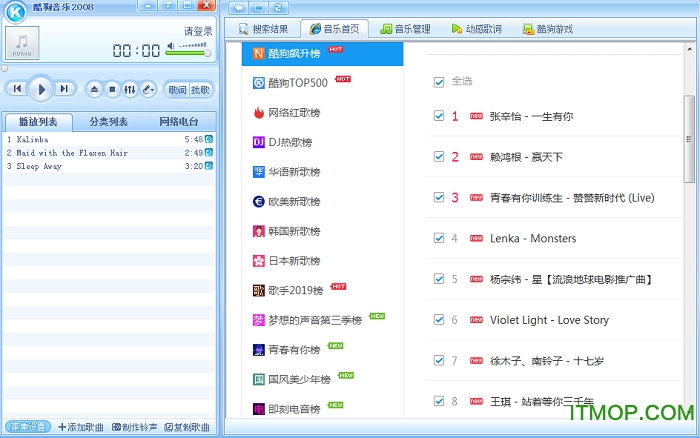The width and height of the screenshot is (700, 438).
Task: Uncheck song 5 杨宗纬 - 星 checkbox
Action: pyautogui.click(x=439, y=279)
